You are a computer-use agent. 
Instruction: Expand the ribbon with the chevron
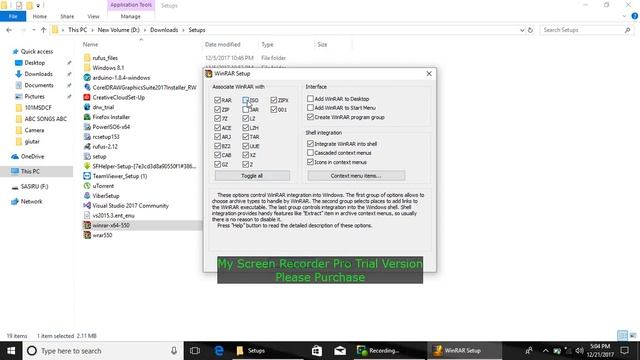pos(624,16)
